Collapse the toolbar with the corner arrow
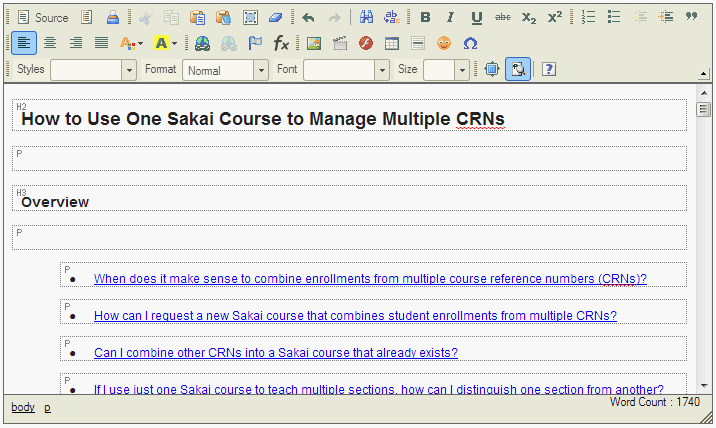716x428 pixels. (x=704, y=74)
